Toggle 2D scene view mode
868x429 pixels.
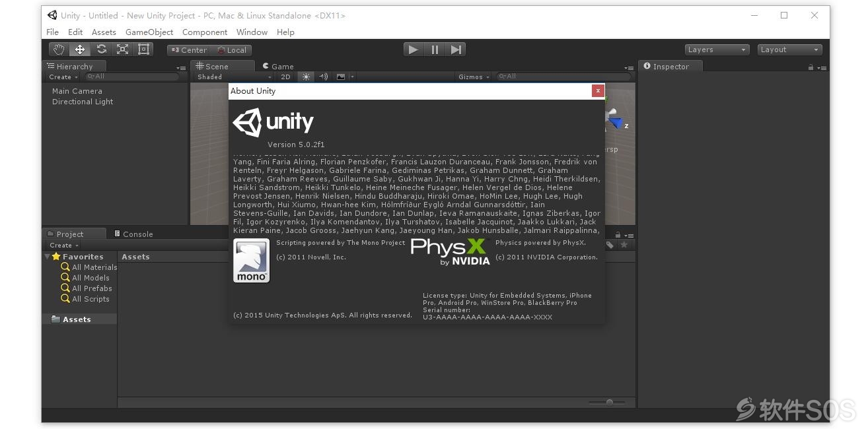[x=285, y=77]
